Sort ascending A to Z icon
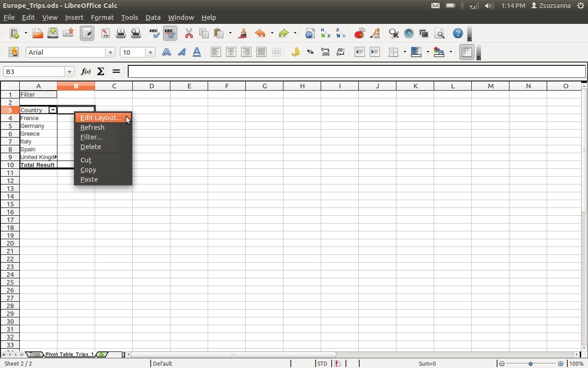The image size is (588, 368). [x=325, y=34]
